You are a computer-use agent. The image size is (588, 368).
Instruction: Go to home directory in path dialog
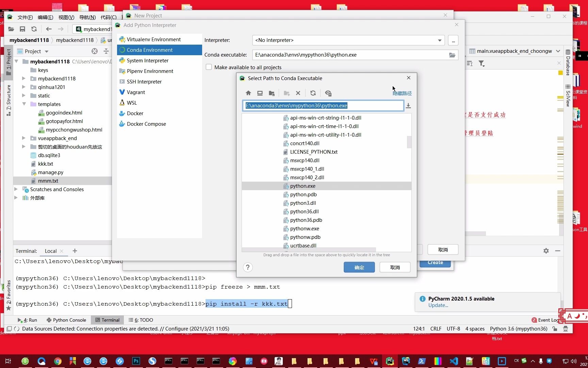point(248,93)
